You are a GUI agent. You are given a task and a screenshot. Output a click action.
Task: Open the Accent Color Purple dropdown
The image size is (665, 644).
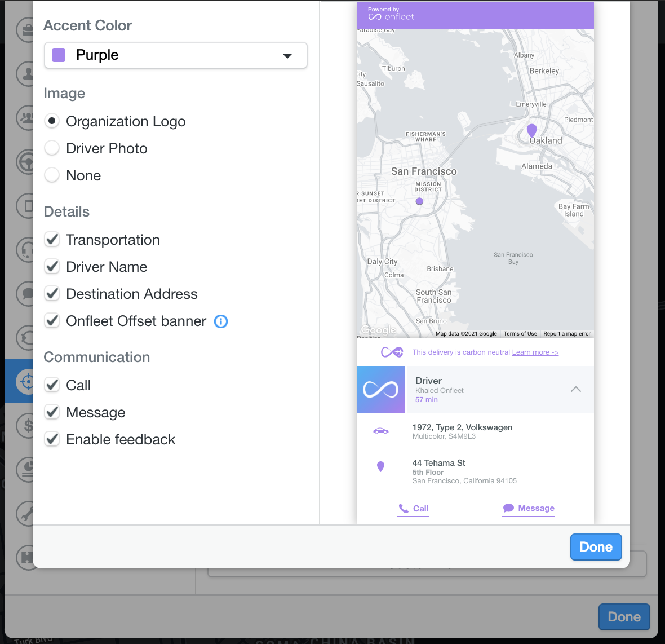176,55
